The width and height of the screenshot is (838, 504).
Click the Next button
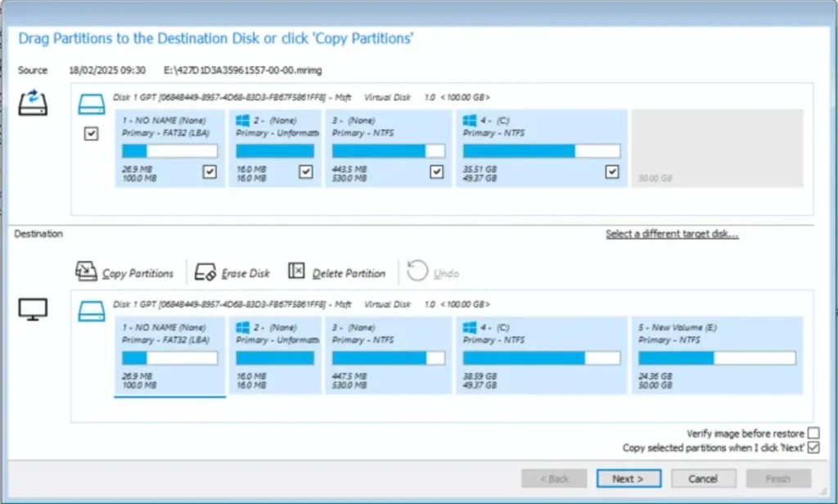pyautogui.click(x=628, y=478)
